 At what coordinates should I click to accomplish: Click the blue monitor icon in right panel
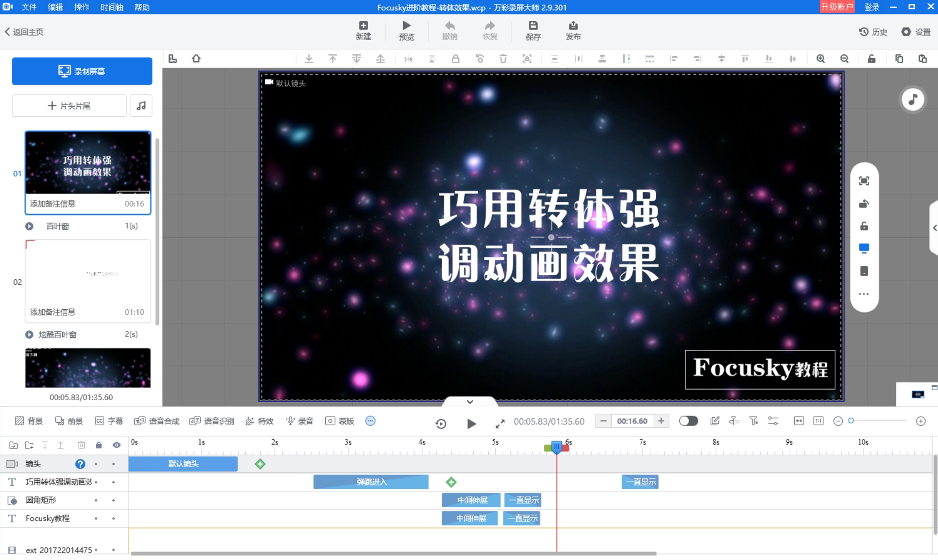(x=864, y=249)
